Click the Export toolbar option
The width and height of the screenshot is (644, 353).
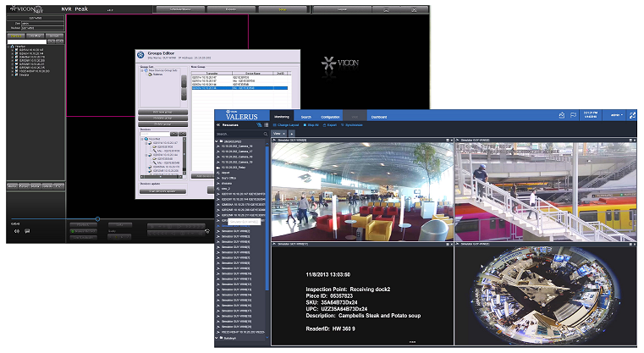pyautogui.click(x=331, y=124)
